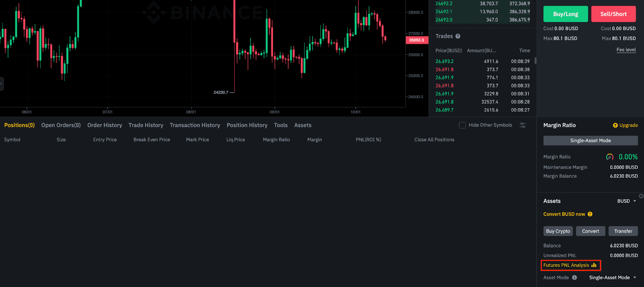Check the Hide Other Symbols checkbox
This screenshot has height=287, width=644.
462,125
